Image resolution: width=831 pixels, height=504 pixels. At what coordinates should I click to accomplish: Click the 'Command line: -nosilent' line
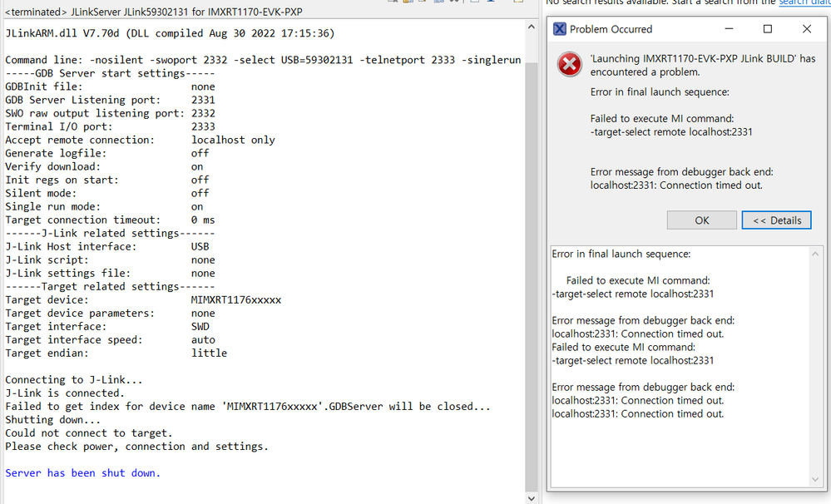(263, 60)
